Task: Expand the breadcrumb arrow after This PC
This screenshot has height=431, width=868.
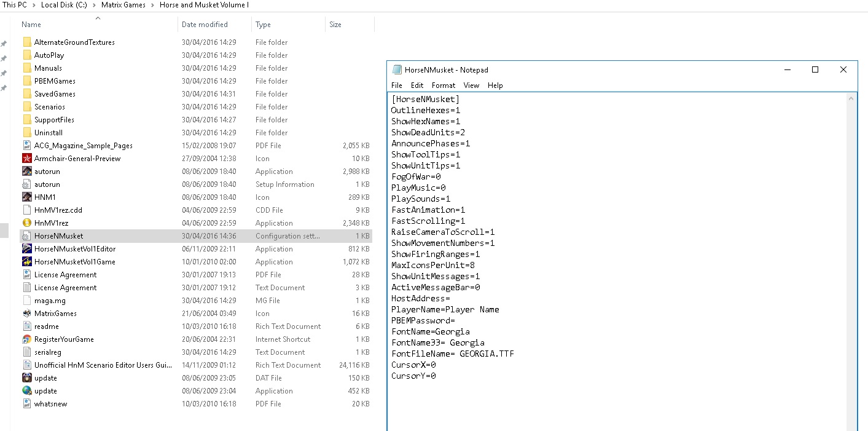Action: click(x=34, y=5)
